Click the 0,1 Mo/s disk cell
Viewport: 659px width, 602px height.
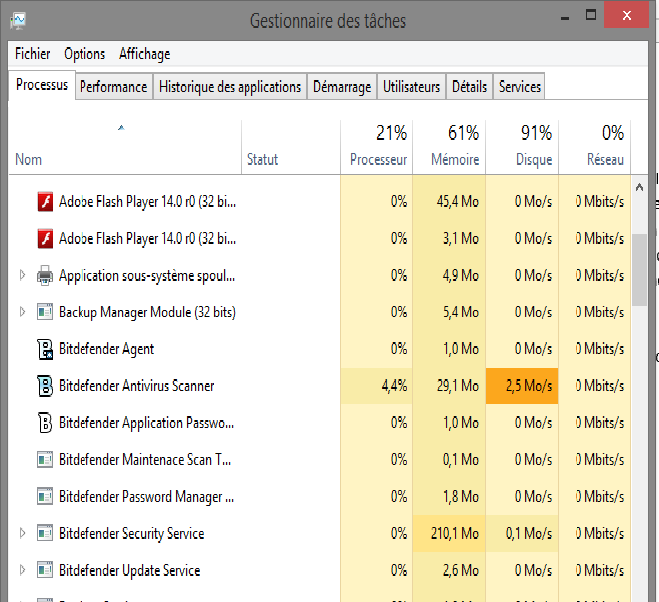click(x=522, y=533)
